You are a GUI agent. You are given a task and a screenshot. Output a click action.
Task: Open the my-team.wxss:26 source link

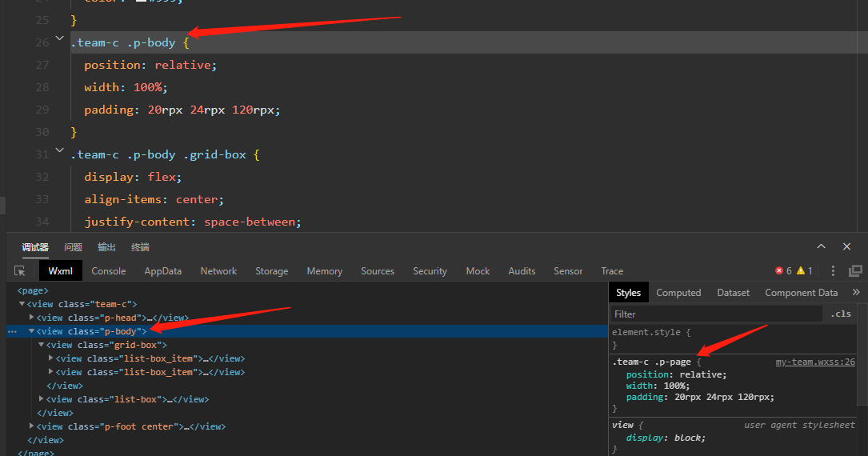[815, 362]
